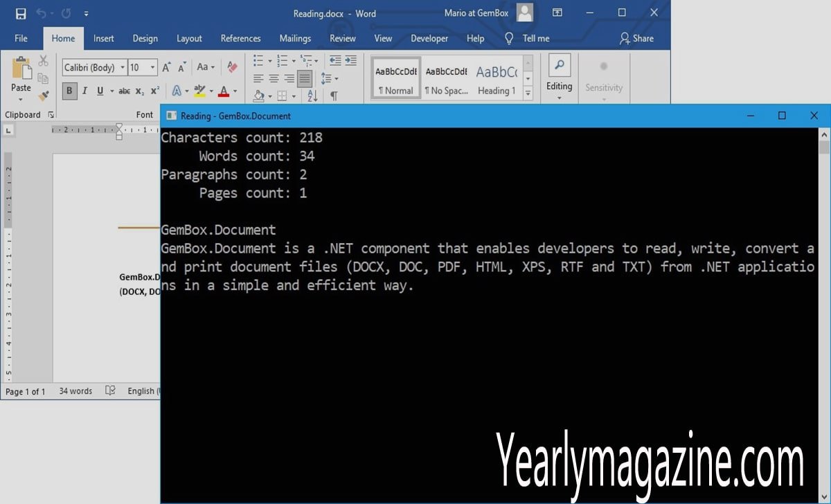Screen dimensions: 831x504
Task: Expand the Styles gallery more arrow
Action: pyautogui.click(x=528, y=93)
